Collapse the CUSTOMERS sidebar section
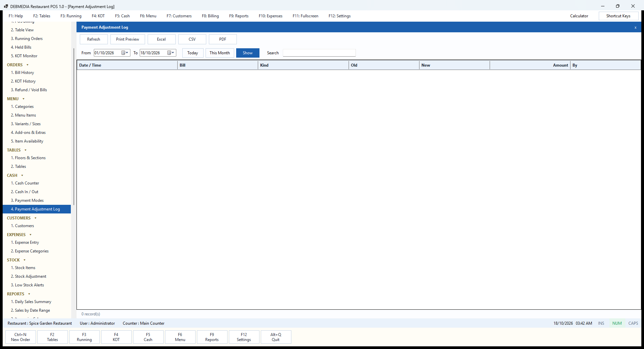 pos(35,218)
